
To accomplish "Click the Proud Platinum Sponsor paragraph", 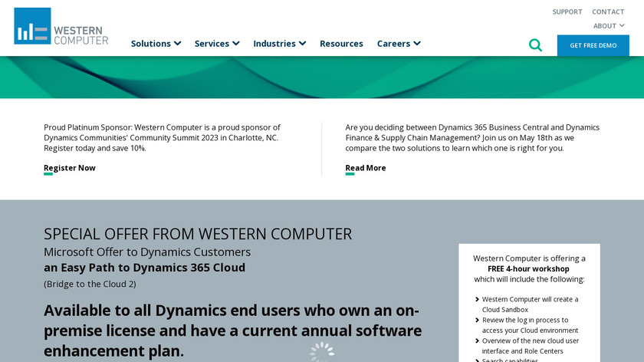I will click(163, 137).
